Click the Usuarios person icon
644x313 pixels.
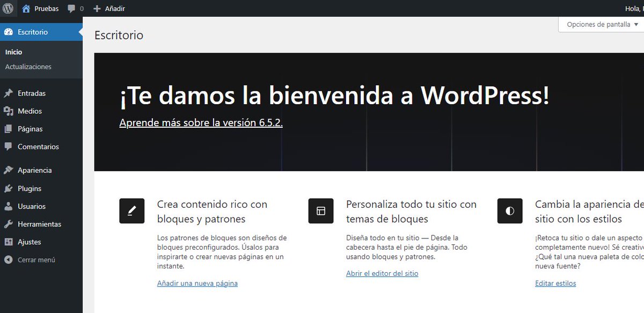8,206
